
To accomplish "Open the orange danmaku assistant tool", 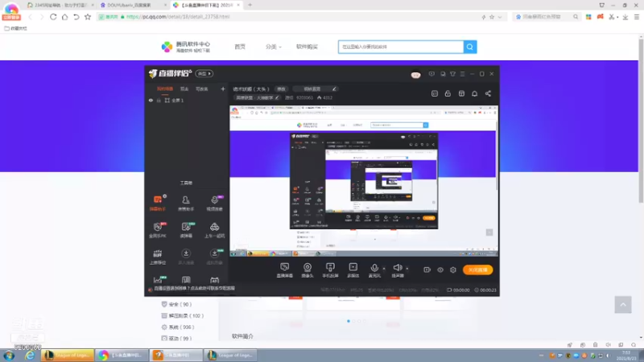I will coord(158,204).
